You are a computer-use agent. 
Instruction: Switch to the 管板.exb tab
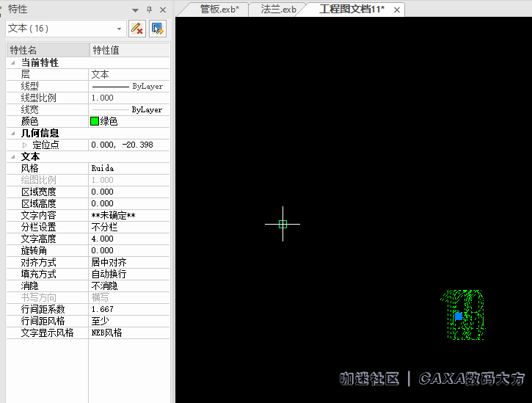tap(219, 9)
